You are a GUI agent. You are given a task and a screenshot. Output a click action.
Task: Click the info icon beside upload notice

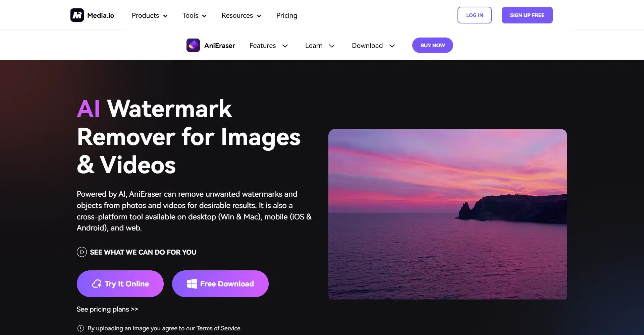[80, 328]
